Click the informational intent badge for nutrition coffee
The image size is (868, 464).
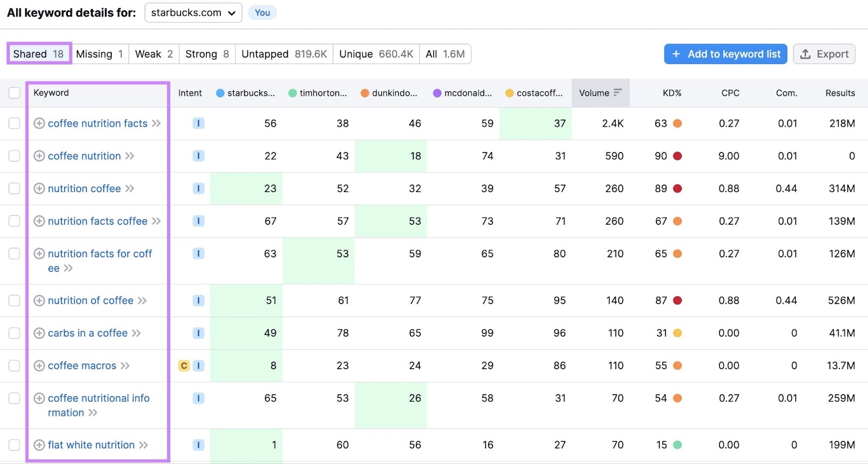(199, 189)
